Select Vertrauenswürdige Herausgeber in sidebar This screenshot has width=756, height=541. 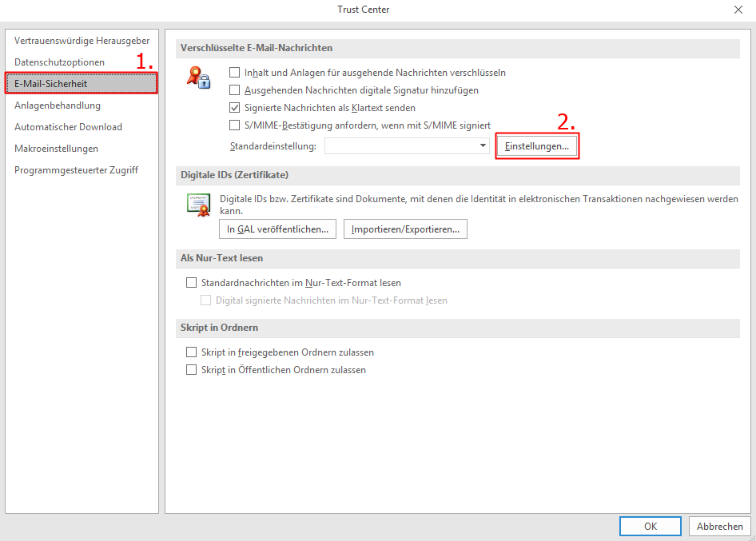click(x=82, y=41)
